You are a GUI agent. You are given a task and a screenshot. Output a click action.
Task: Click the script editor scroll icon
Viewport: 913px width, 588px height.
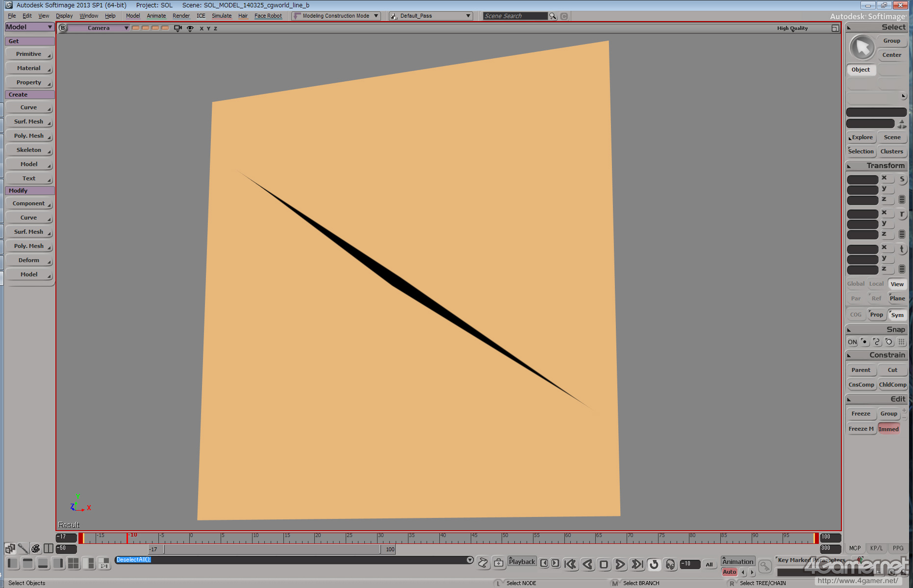pos(483,563)
